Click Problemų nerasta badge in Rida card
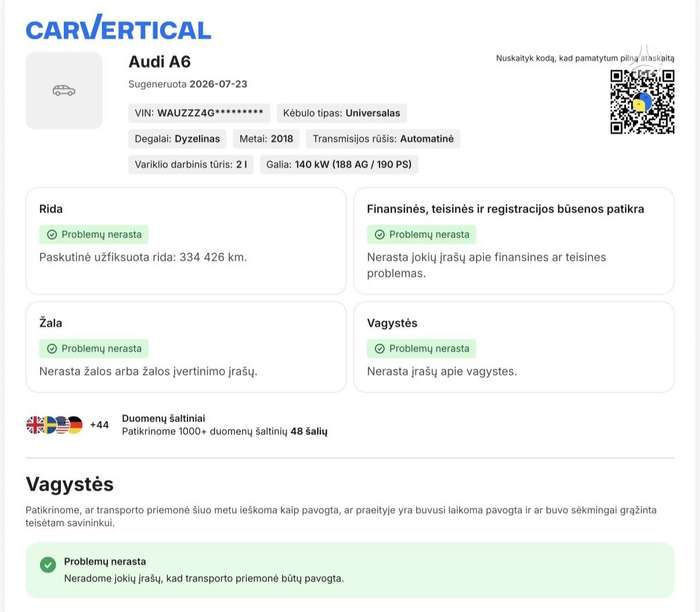Image resolution: width=700 pixels, height=612 pixels. [x=94, y=235]
